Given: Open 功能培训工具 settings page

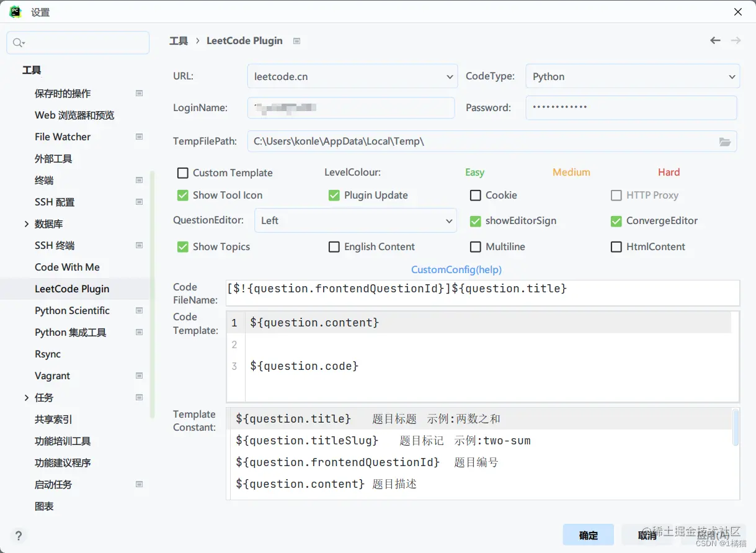Looking at the screenshot, I should coord(63,441).
